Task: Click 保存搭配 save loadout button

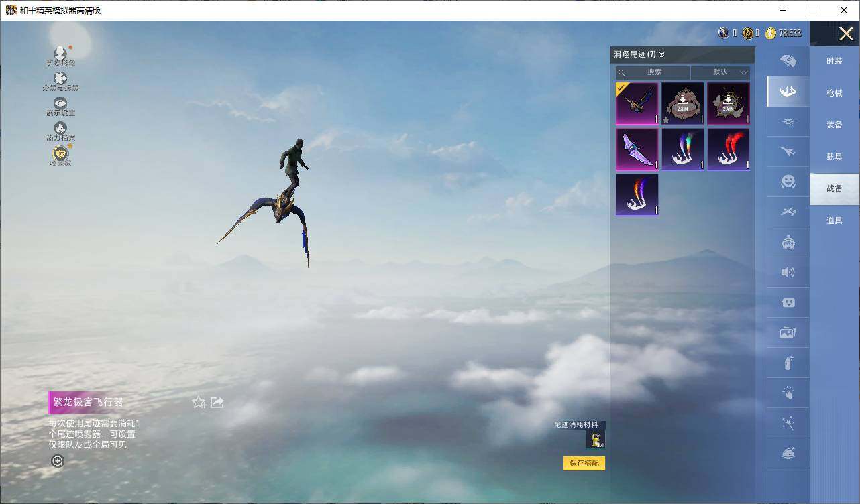Action: pyautogui.click(x=584, y=463)
